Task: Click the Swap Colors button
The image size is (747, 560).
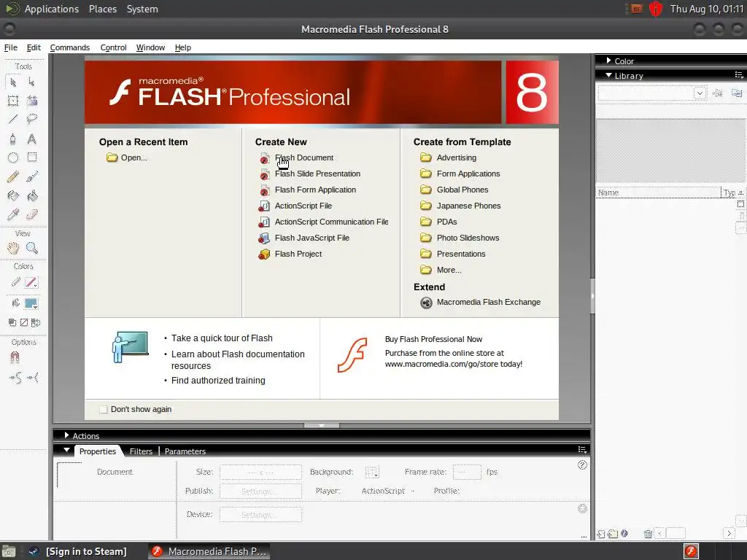Action: coord(35,322)
